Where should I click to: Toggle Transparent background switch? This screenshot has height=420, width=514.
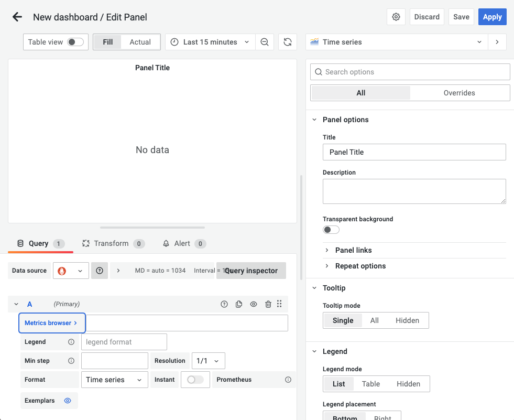331,230
